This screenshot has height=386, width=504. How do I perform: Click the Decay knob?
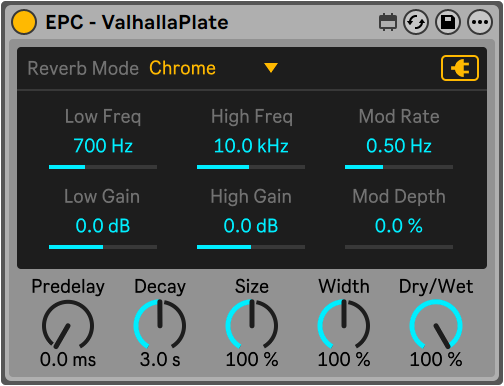click(x=160, y=325)
